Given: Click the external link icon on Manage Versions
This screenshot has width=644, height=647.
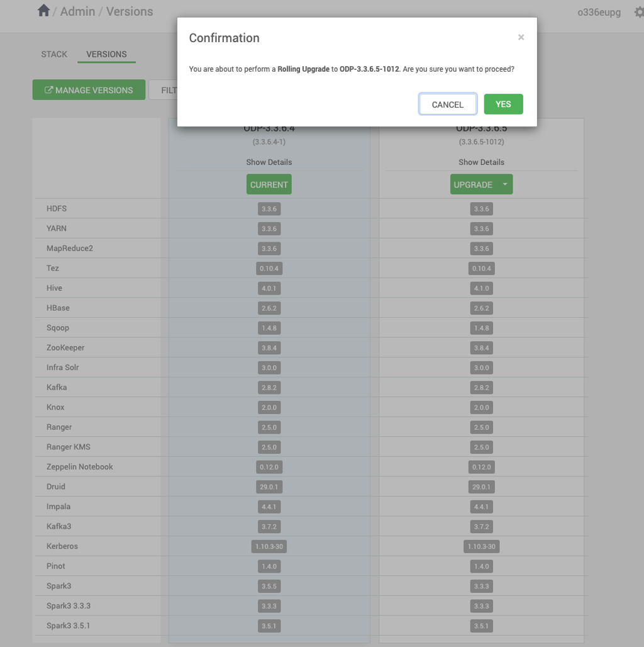Looking at the screenshot, I should 48,90.
